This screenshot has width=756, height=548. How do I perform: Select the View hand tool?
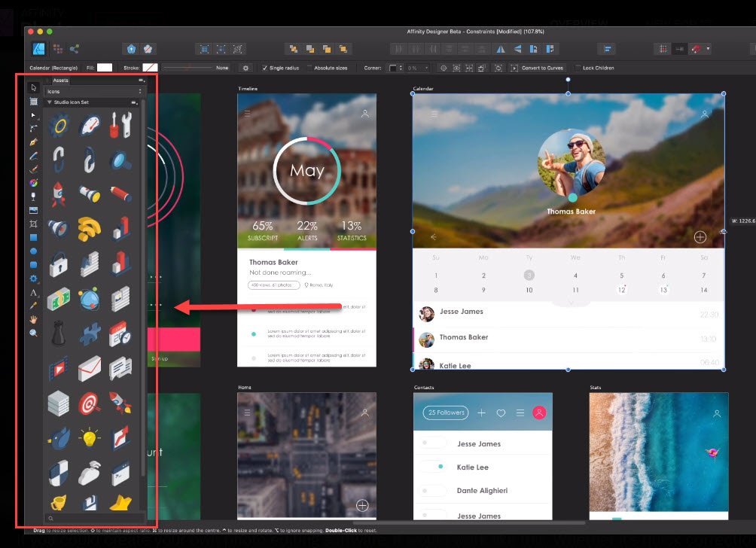pyautogui.click(x=33, y=319)
